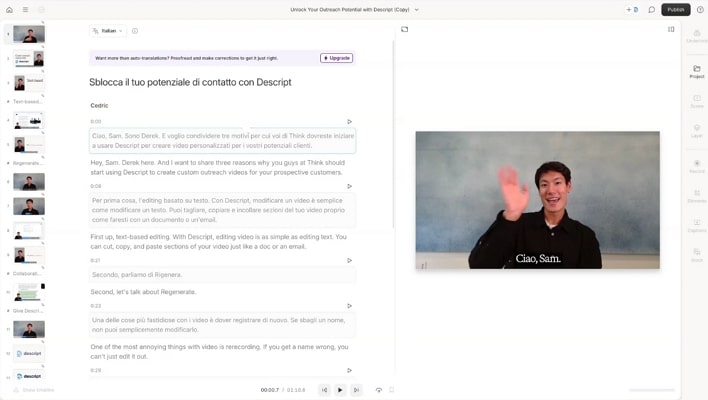The width and height of the screenshot is (708, 400).
Task: Select scene 12 descript logo thumbnail
Action: [x=29, y=353]
